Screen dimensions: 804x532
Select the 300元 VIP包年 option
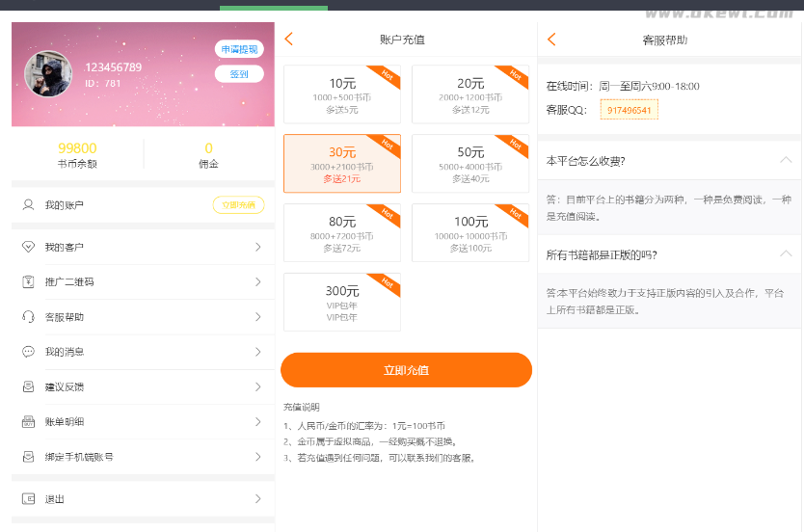click(x=342, y=302)
